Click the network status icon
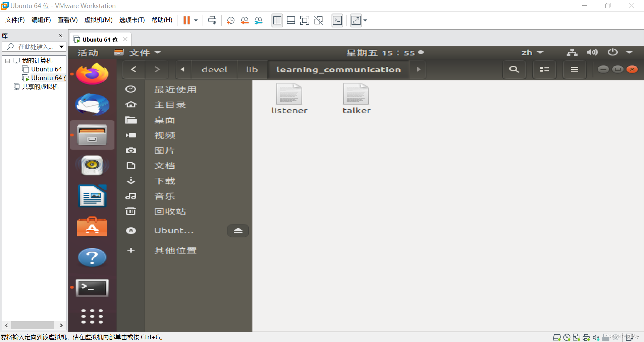Image resolution: width=644 pixels, height=342 pixels. click(x=572, y=52)
